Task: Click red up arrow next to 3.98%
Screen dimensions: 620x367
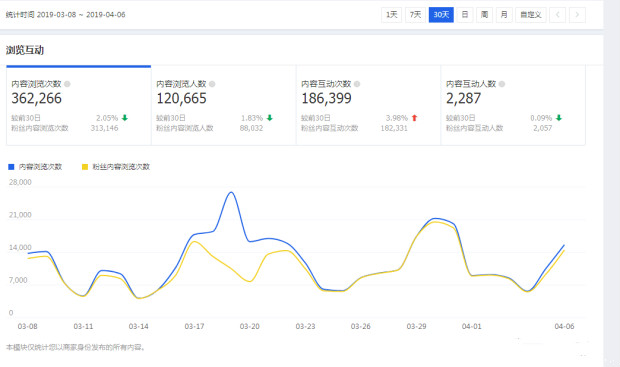Action: click(x=414, y=118)
